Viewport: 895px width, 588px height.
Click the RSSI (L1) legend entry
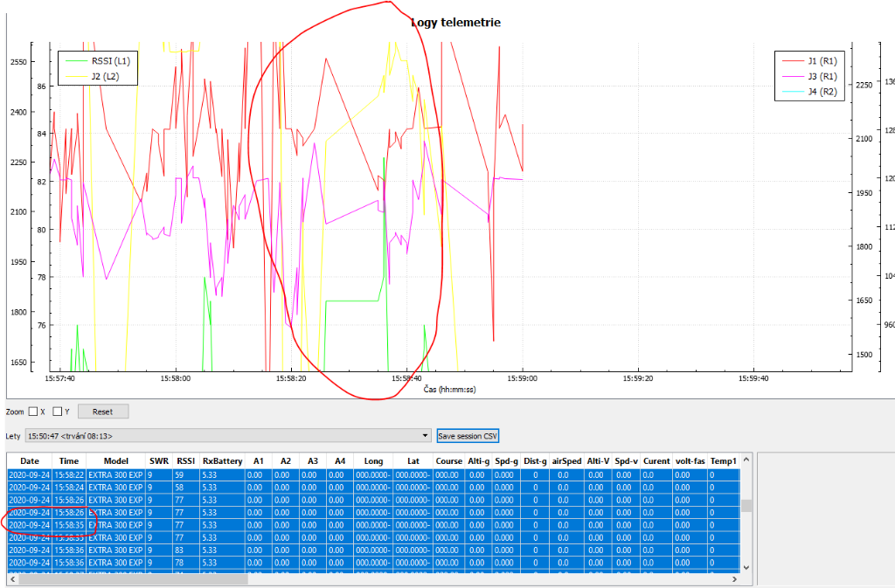pyautogui.click(x=110, y=61)
